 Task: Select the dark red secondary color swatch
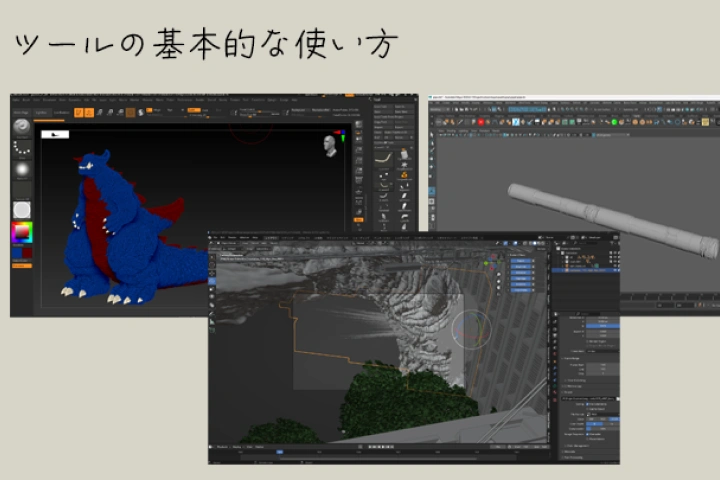[x=27, y=253]
